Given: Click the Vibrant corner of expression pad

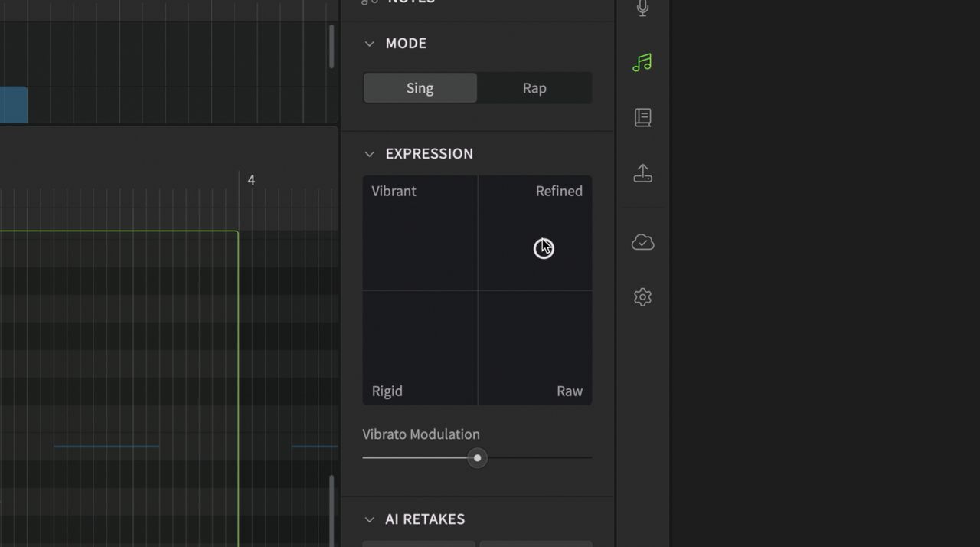Looking at the screenshot, I should click(394, 191).
